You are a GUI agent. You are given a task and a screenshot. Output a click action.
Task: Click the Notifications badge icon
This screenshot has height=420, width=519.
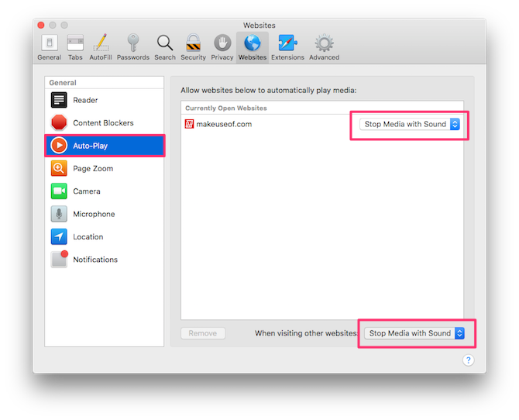coord(60,259)
